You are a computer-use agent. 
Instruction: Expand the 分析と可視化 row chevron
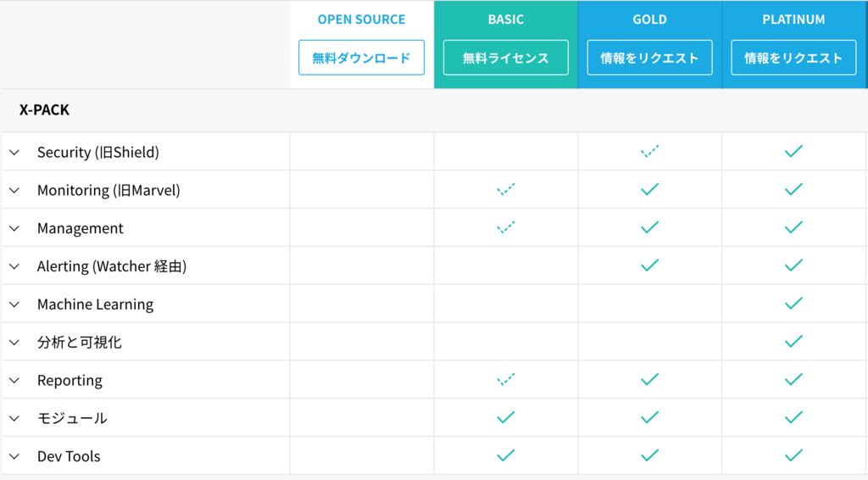[x=14, y=342]
